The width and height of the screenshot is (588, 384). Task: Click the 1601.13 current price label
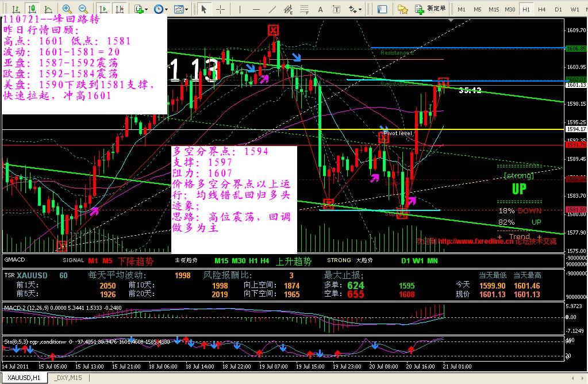575,85
